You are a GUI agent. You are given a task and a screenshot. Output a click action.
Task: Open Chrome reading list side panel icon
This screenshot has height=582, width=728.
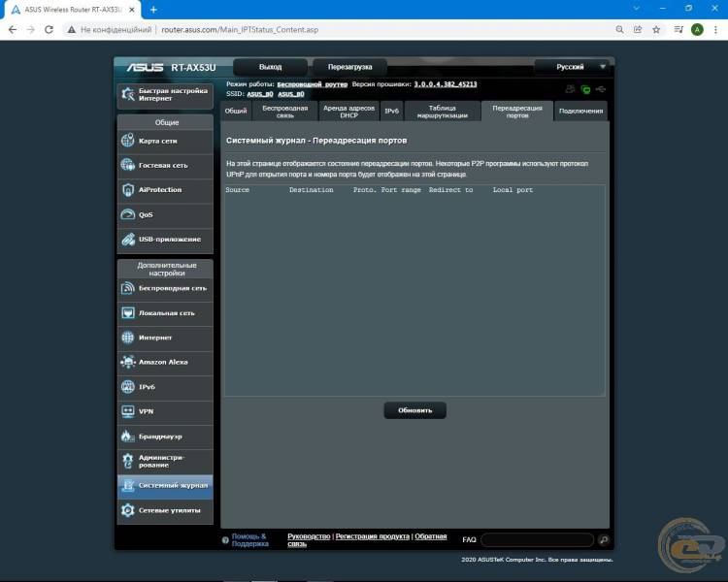point(678,30)
